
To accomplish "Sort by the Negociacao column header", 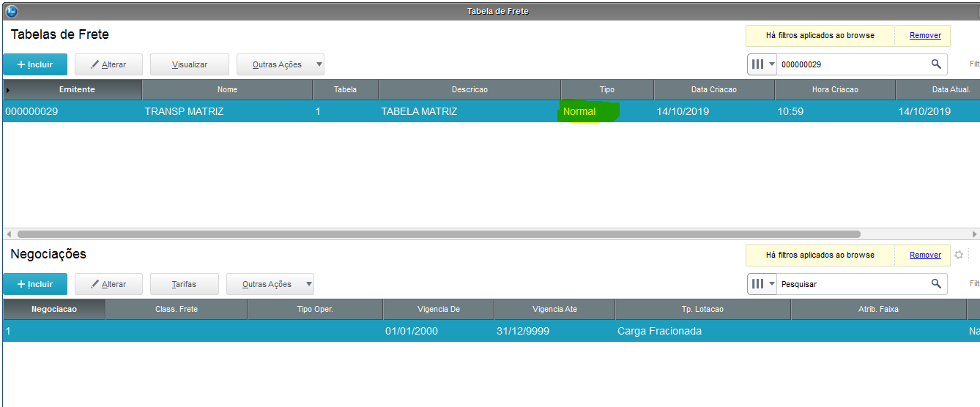I will click(x=54, y=309).
